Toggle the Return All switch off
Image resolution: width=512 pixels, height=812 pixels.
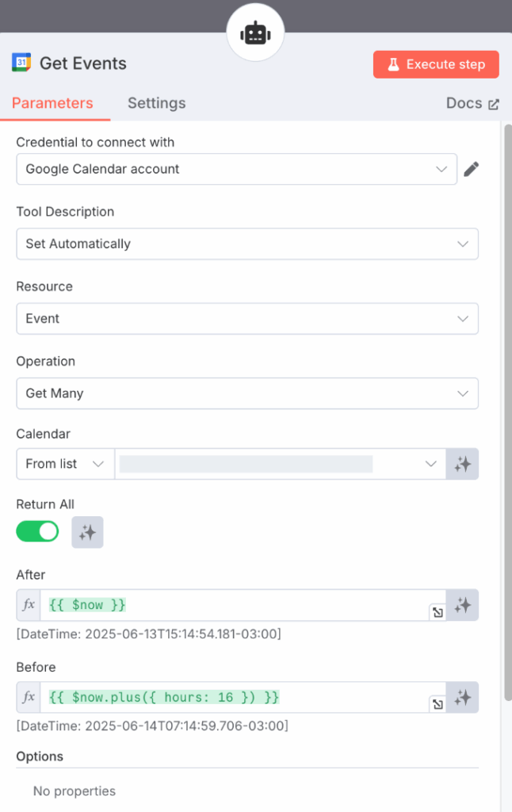[x=37, y=531]
